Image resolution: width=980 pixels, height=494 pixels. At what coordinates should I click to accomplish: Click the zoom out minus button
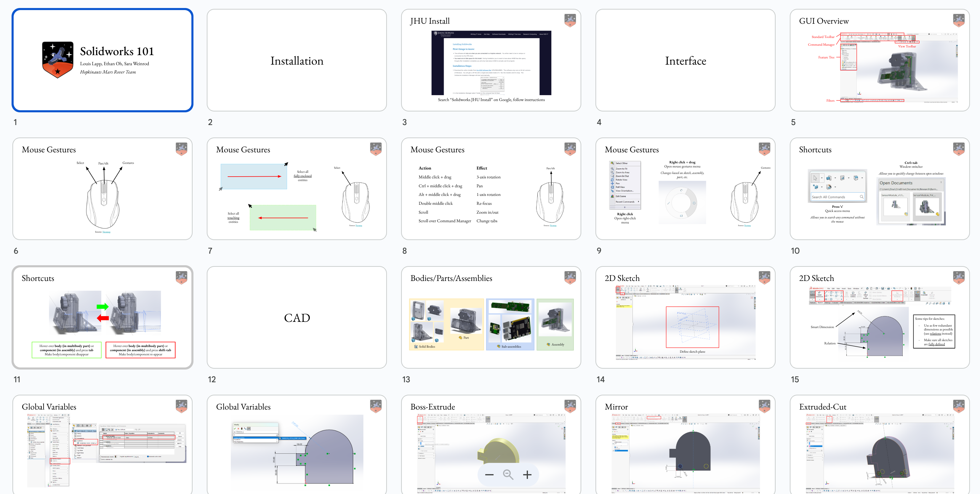point(489,475)
